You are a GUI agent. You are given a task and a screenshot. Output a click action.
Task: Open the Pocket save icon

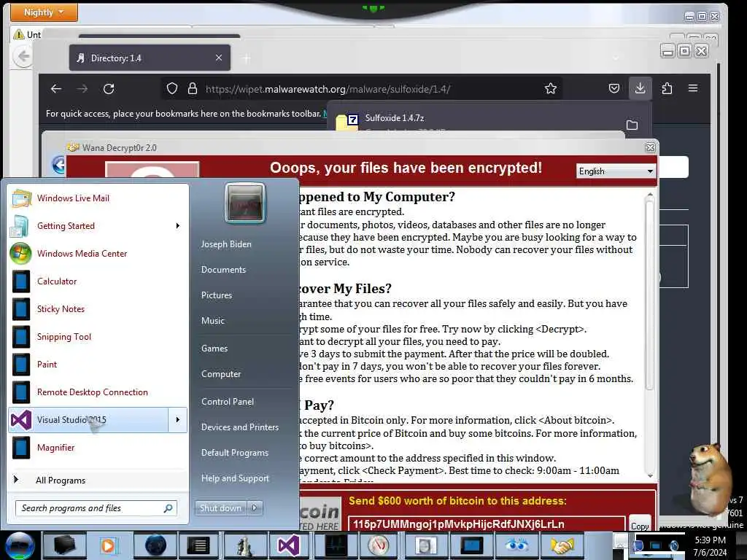click(614, 88)
